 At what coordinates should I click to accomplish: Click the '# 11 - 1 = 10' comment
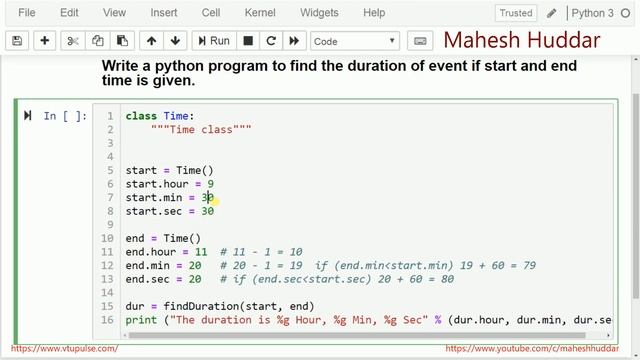click(262, 252)
